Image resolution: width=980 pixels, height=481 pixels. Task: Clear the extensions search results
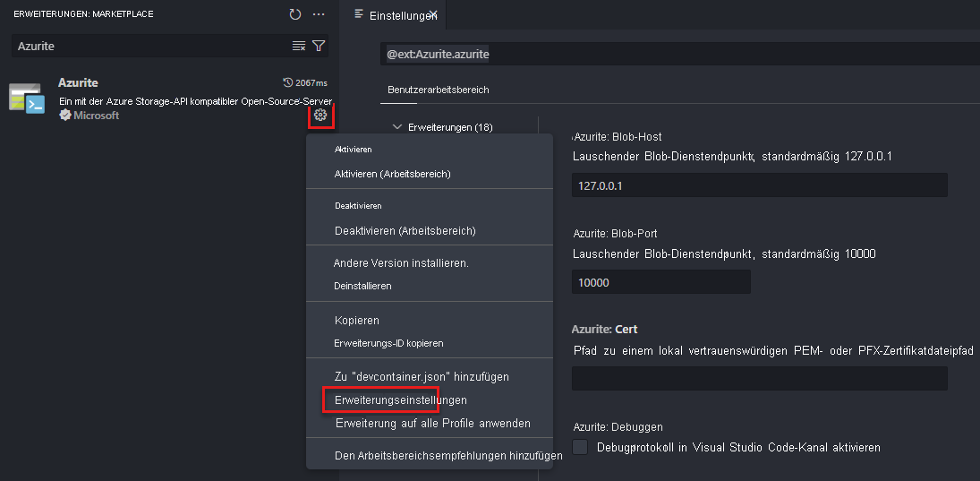[x=299, y=46]
